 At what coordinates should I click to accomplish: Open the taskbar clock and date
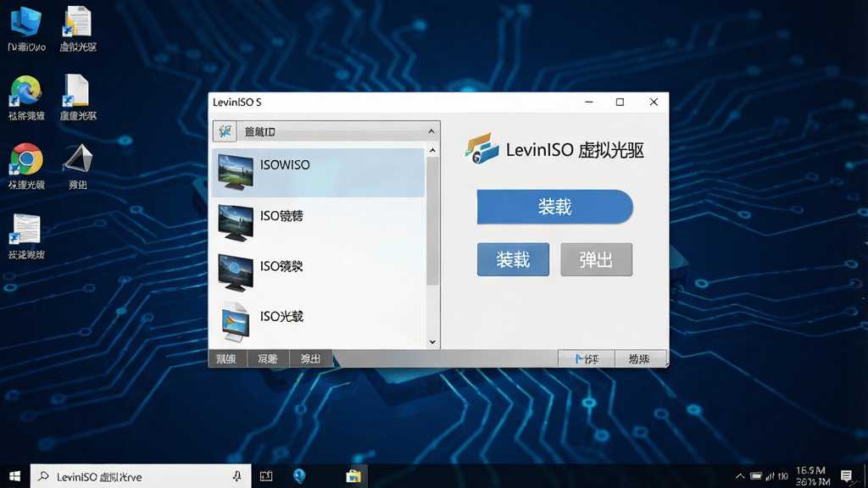click(813, 476)
